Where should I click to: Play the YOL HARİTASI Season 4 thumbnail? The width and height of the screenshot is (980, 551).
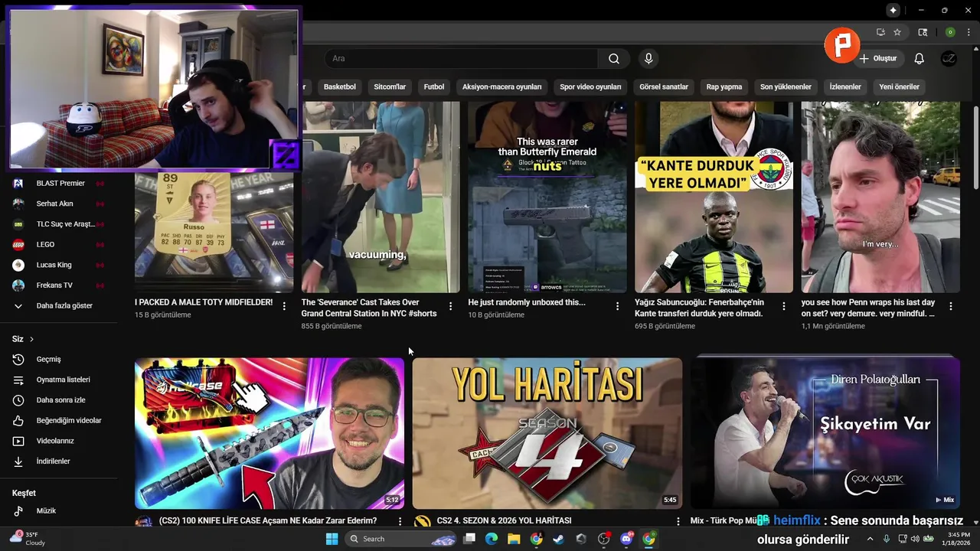click(x=547, y=433)
